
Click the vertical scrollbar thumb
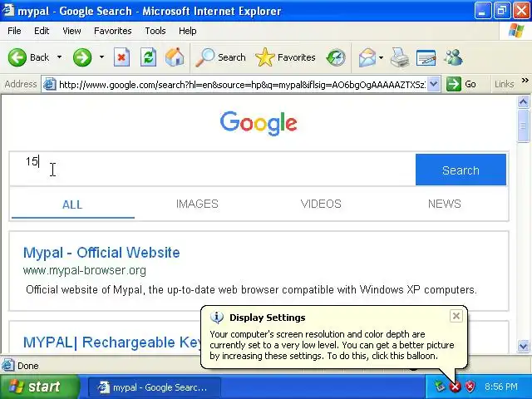523,126
